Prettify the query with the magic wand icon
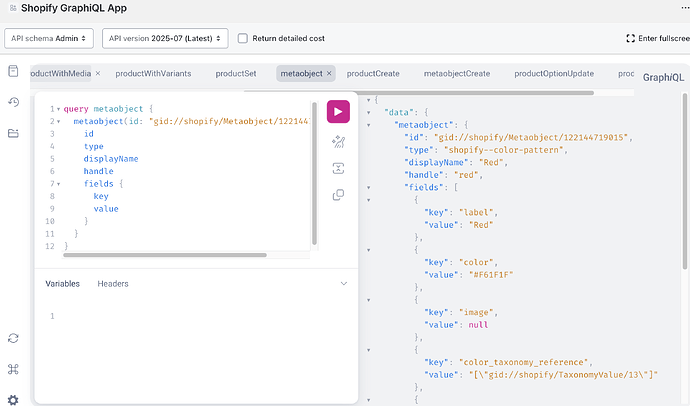Screen dimensions: 690x406 338,142
